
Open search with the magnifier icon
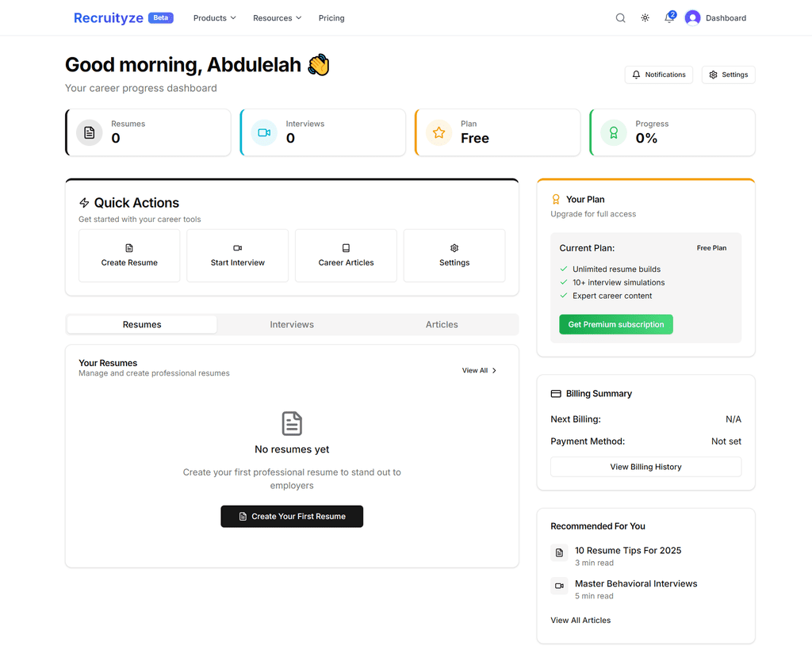(621, 18)
